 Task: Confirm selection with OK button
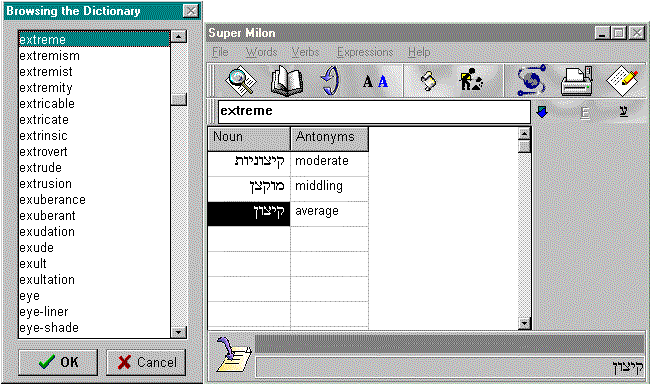pos(58,362)
